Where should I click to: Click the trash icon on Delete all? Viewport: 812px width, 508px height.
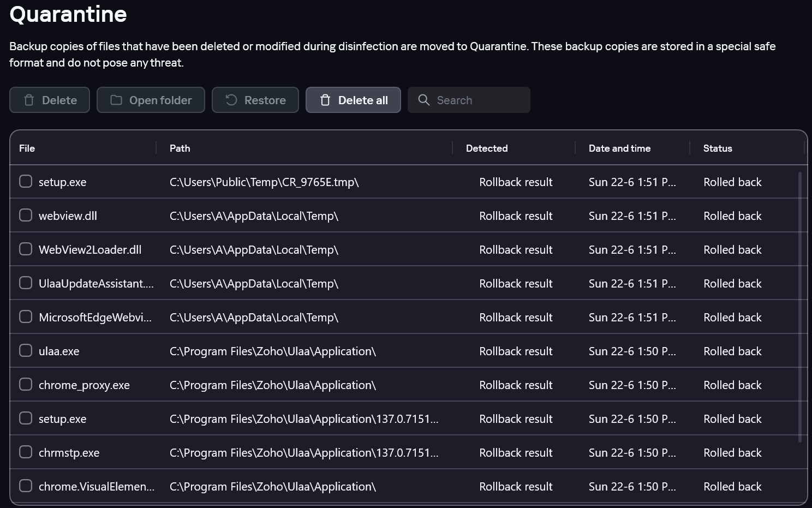325,100
